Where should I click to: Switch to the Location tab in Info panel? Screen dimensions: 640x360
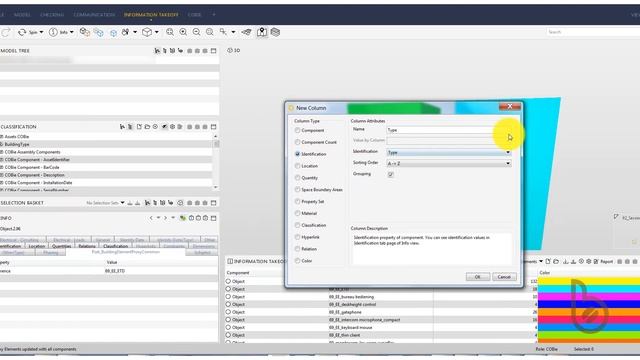click(36, 246)
